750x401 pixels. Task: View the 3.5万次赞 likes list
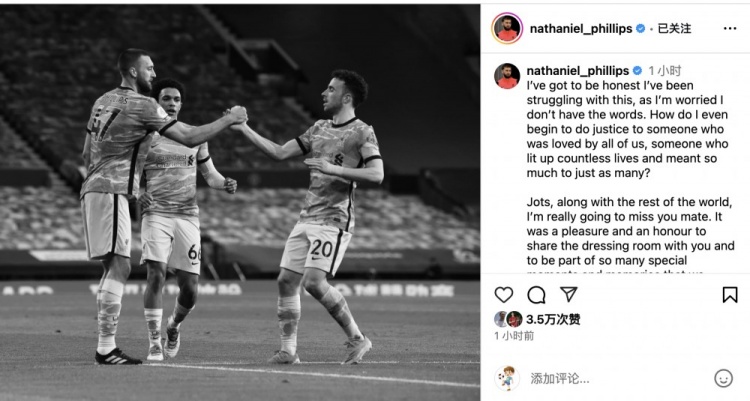pyautogui.click(x=553, y=319)
